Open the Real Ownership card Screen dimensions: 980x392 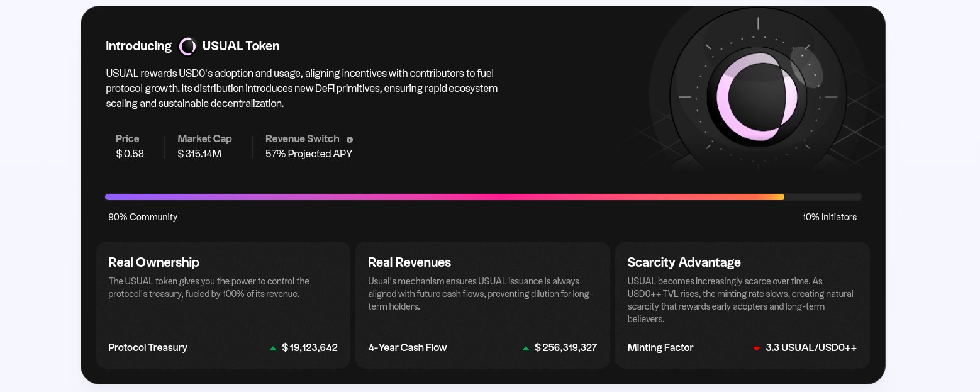223,305
